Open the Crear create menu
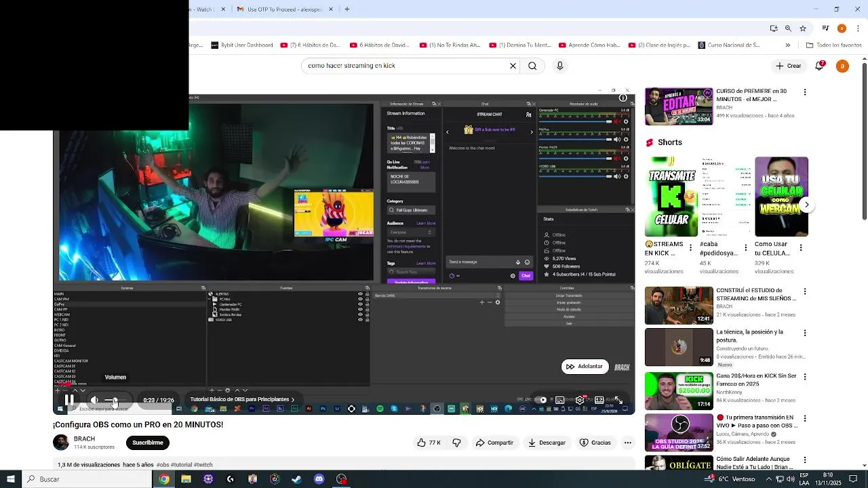 789,66
